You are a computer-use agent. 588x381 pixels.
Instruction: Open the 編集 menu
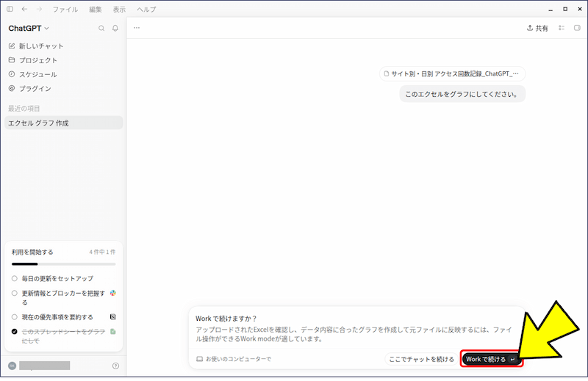[x=96, y=10]
